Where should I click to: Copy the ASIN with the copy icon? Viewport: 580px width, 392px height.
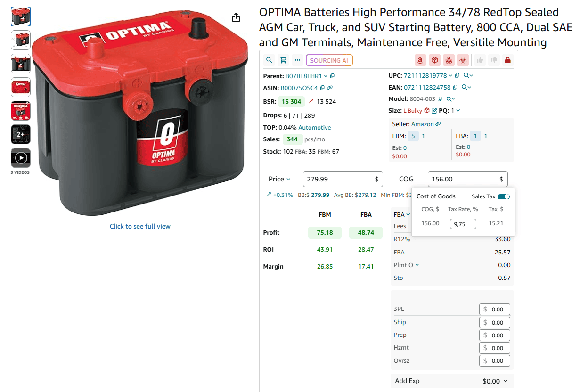click(322, 88)
